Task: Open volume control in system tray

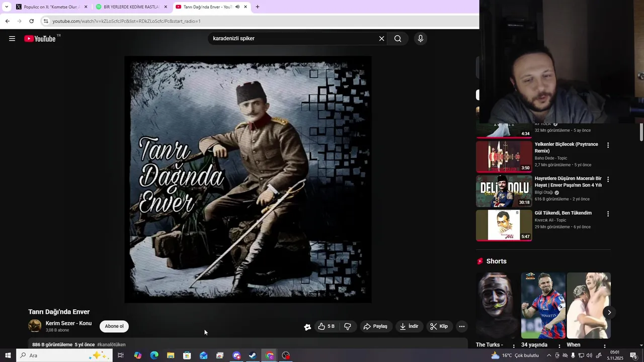Action: click(589, 355)
